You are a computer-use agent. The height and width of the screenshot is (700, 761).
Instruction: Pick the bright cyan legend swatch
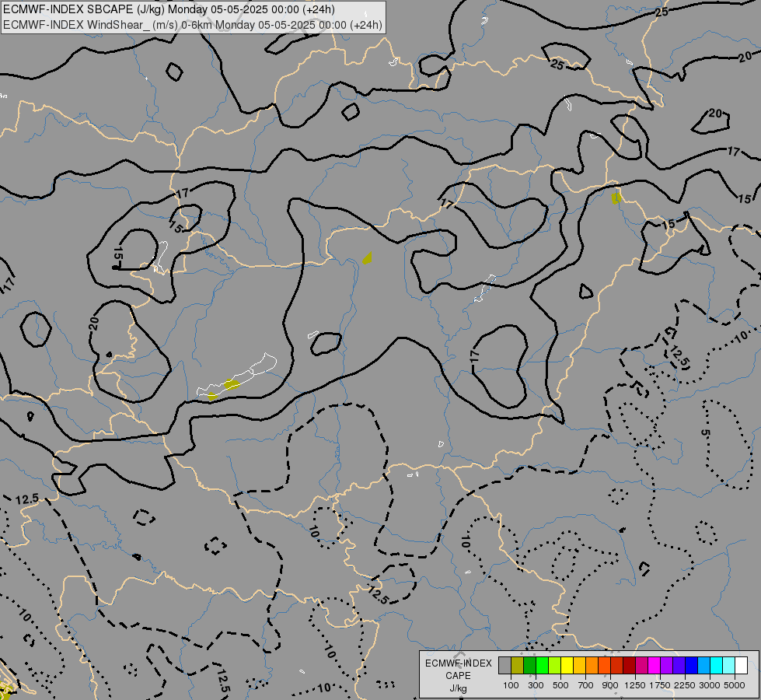[x=716, y=666]
